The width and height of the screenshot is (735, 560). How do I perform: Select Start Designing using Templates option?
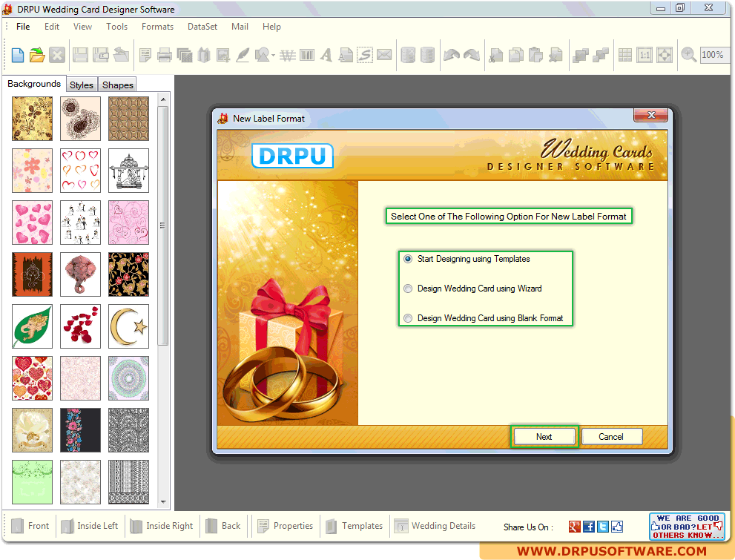point(408,260)
